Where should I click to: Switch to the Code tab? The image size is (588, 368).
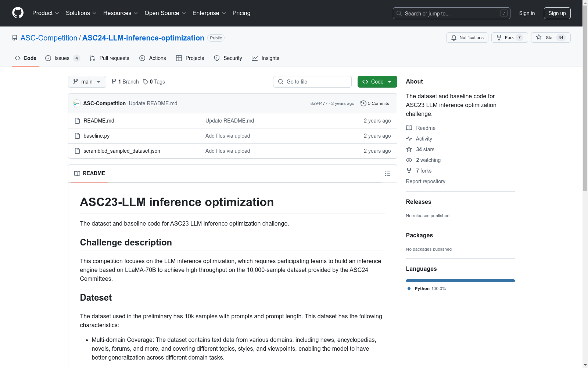coord(26,58)
